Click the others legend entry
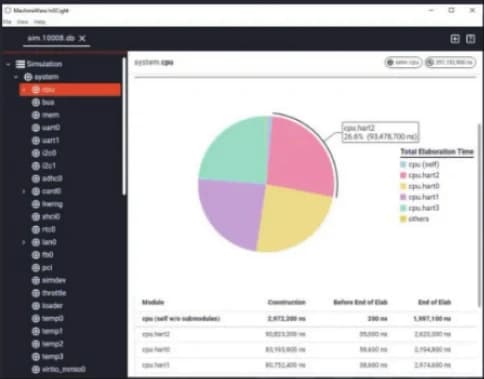The height and width of the screenshot is (379, 484). 414,219
